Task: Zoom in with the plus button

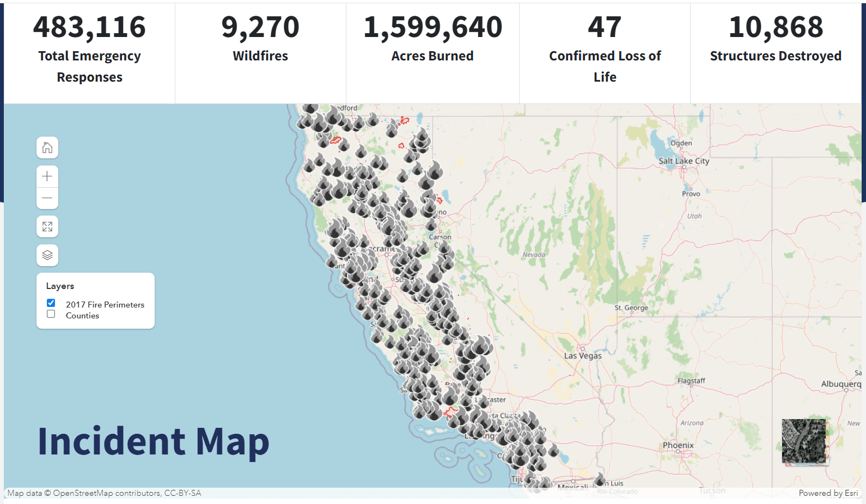Action: tap(47, 176)
